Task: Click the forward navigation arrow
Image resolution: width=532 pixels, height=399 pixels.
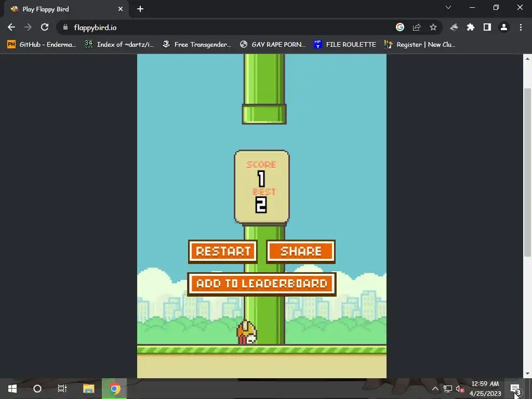Action: [28, 27]
